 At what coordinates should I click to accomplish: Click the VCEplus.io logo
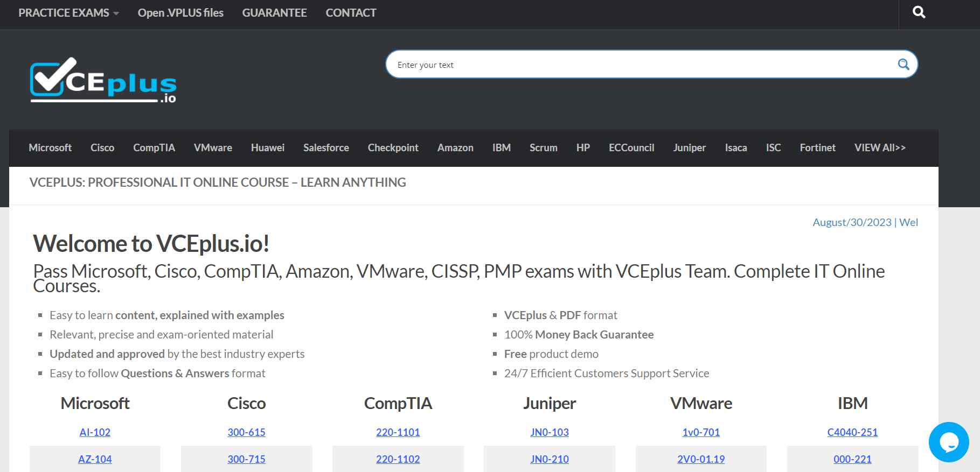(103, 80)
